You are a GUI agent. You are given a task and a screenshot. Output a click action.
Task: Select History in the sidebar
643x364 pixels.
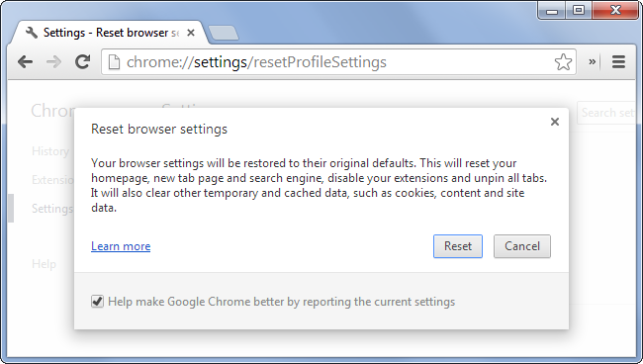[x=50, y=151]
